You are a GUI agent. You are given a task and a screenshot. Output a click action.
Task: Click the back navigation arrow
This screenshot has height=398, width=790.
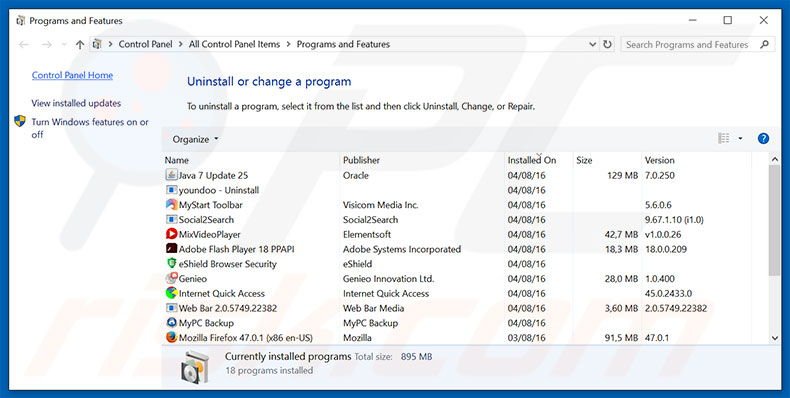(x=24, y=44)
